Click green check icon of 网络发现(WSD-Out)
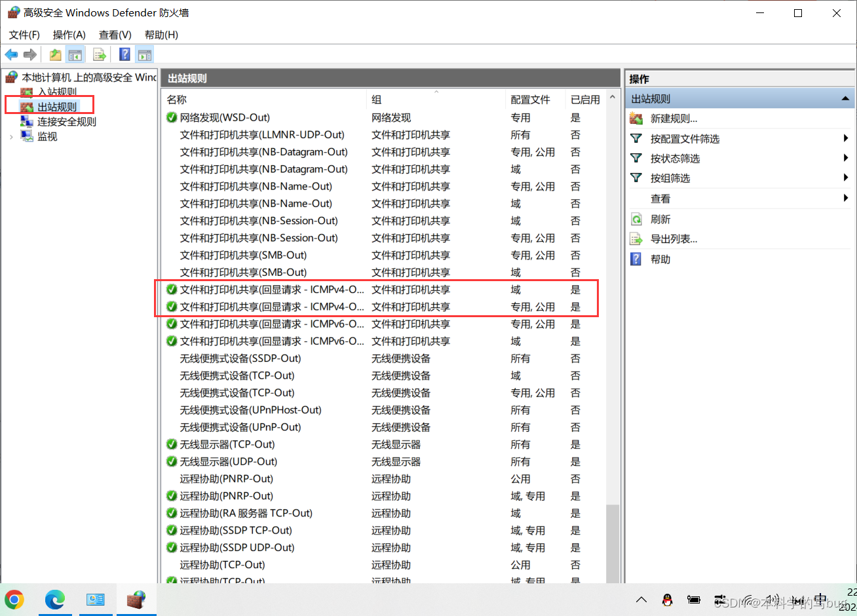 pos(172,118)
